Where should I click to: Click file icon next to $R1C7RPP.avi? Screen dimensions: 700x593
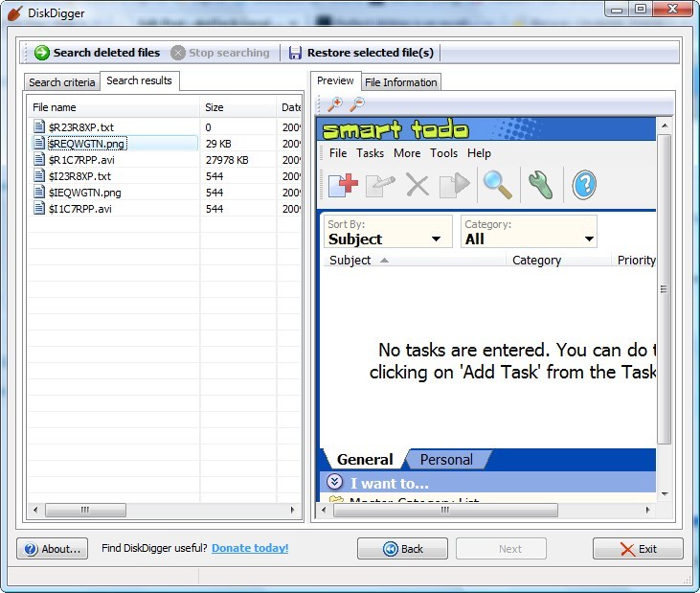coord(39,159)
